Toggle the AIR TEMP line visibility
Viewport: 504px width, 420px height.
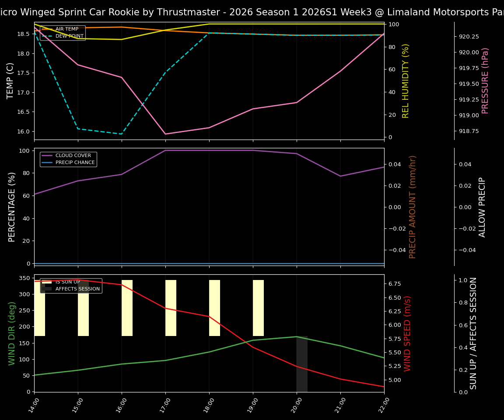click(64, 29)
